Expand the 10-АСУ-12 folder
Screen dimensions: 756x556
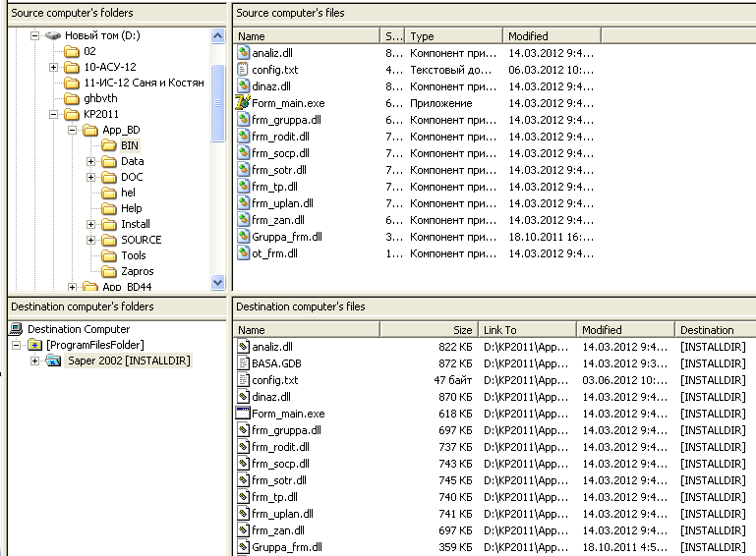[x=53, y=67]
